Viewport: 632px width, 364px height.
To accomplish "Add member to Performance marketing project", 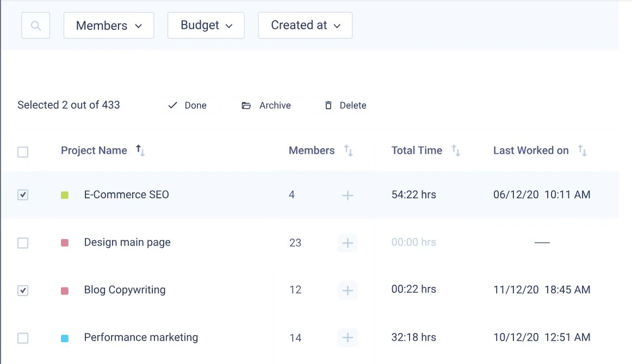I will coord(348,337).
